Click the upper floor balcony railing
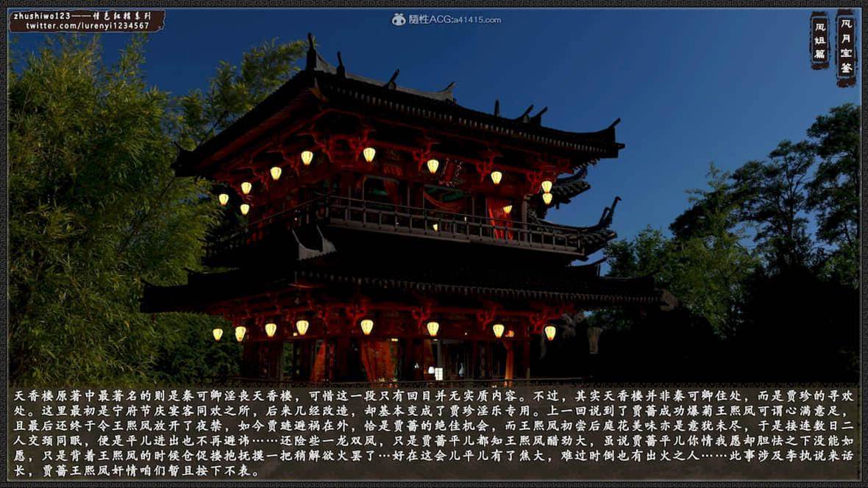The image size is (868, 488). [x=441, y=218]
